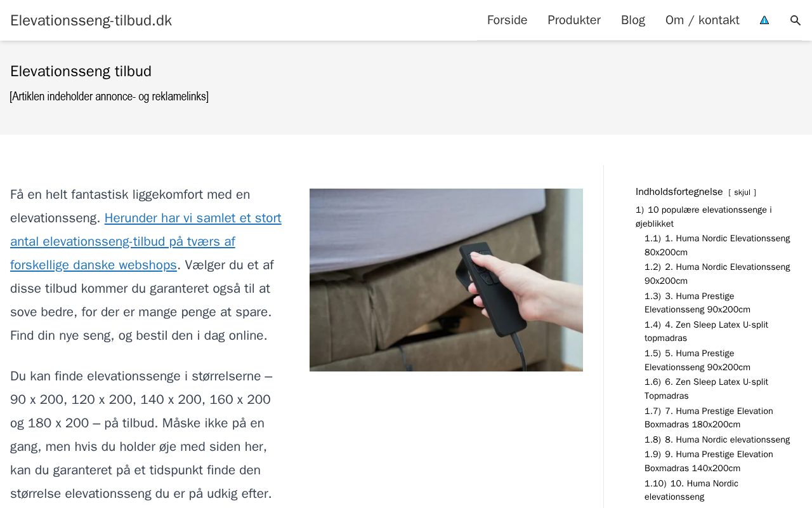Open the search magnifier icon

(x=796, y=20)
